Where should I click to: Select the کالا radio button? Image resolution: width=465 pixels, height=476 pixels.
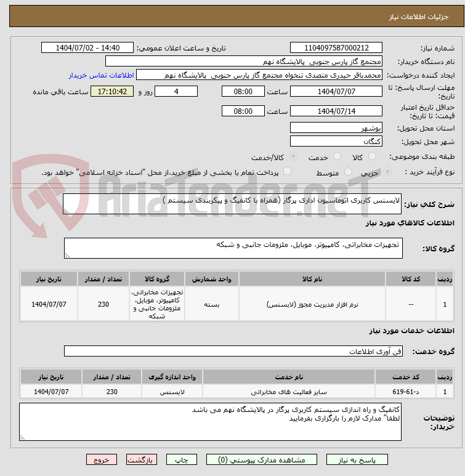click(372, 156)
